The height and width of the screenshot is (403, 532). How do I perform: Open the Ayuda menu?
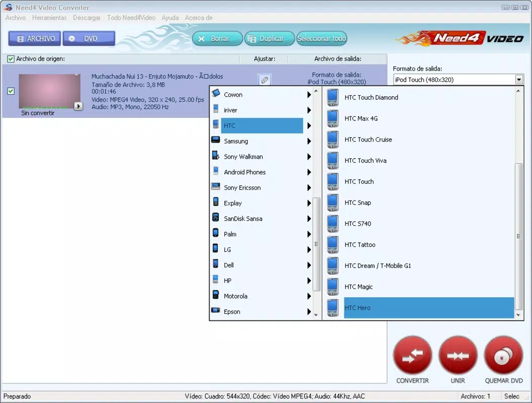(170, 18)
